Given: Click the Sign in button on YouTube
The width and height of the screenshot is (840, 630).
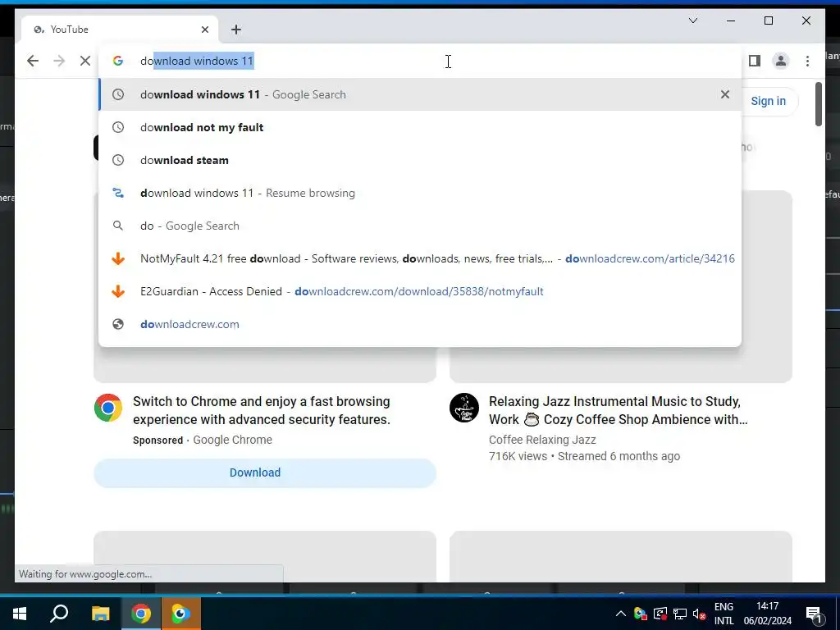Looking at the screenshot, I should (x=768, y=101).
